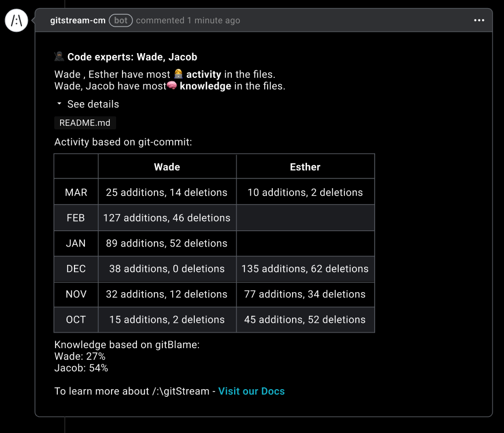The image size is (504, 433).
Task: Open the Visit our Docs link
Action: (251, 391)
